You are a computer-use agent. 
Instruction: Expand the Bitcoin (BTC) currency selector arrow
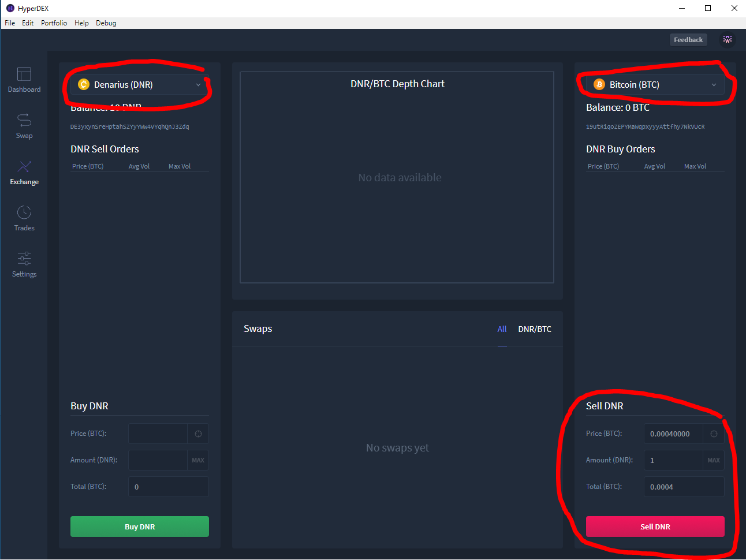(714, 85)
